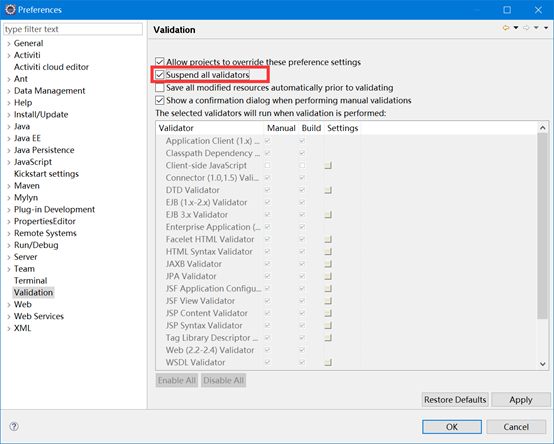Open settings for DTD Validator
This screenshot has width=554, height=444.
[328, 190]
